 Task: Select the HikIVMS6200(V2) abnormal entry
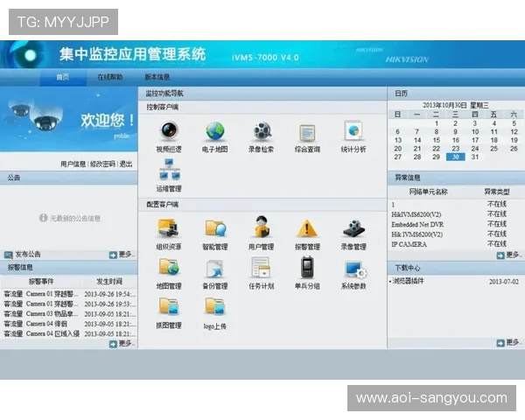[x=416, y=214]
